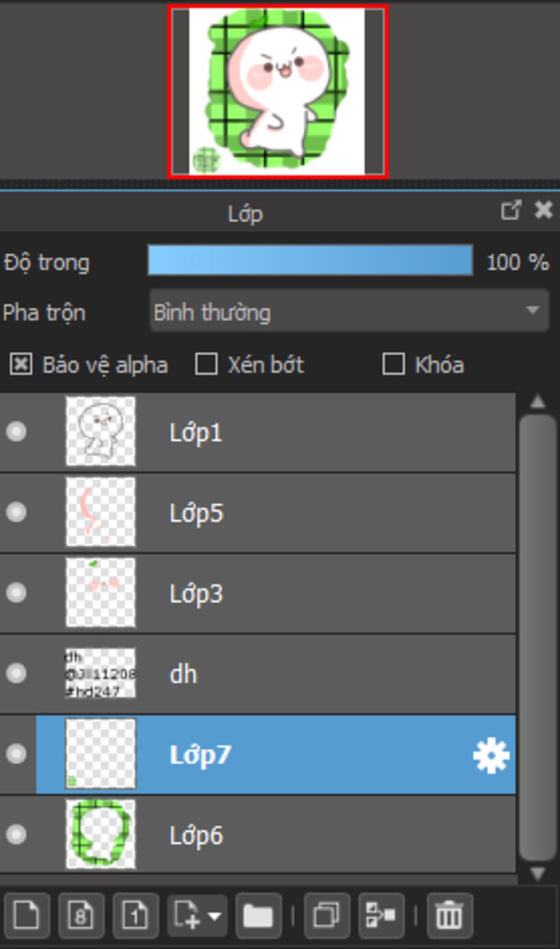The image size is (560, 949).
Task: Undock the Lớp panel
Action: click(x=511, y=211)
